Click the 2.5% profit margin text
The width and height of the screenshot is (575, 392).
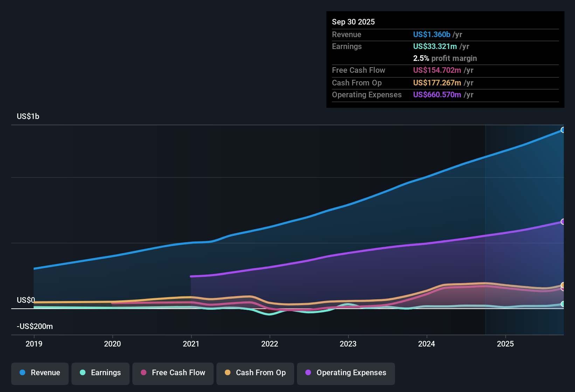[x=445, y=58]
